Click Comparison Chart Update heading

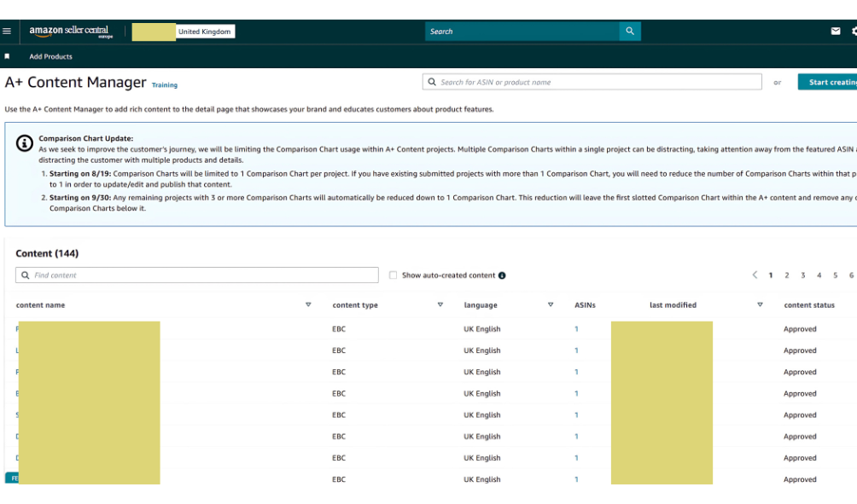pyautogui.click(x=86, y=139)
